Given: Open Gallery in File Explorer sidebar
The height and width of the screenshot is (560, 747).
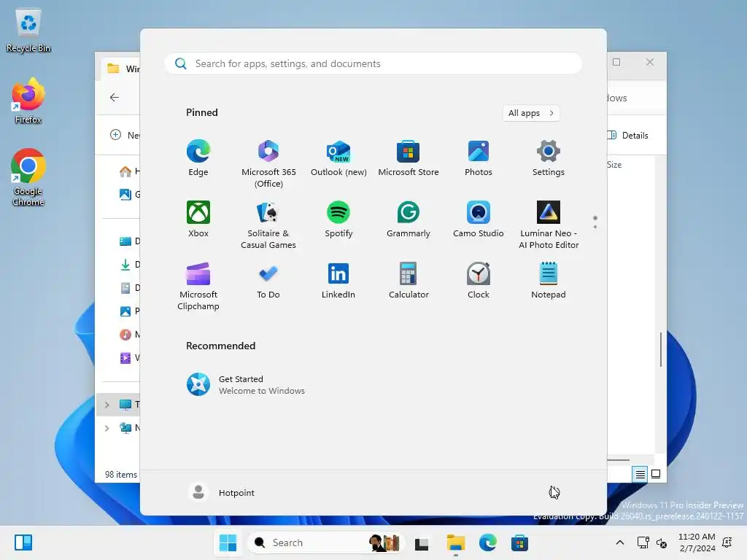Looking at the screenshot, I should pyautogui.click(x=129, y=194).
